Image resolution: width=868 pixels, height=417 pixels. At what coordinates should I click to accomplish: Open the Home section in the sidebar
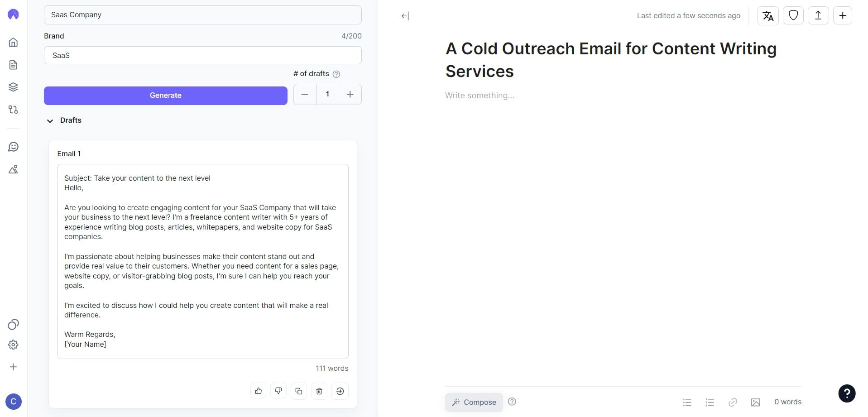point(13,42)
